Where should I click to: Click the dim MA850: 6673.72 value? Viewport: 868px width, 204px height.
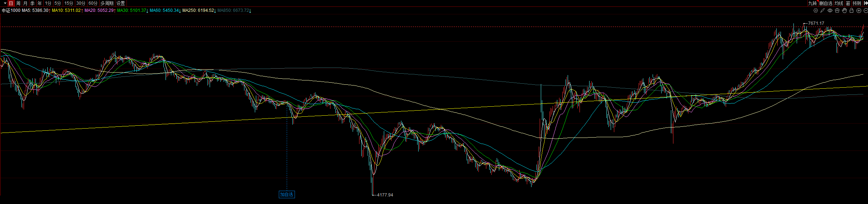(x=233, y=10)
